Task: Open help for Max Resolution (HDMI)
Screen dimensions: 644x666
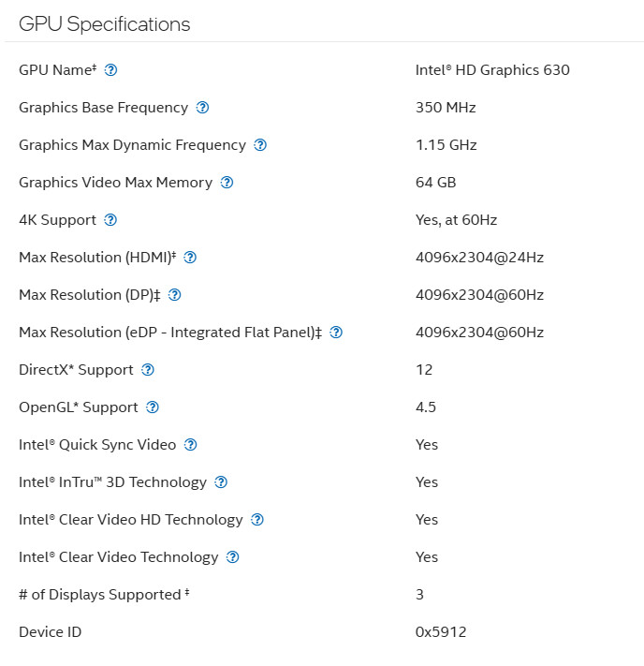Action: pos(190,258)
